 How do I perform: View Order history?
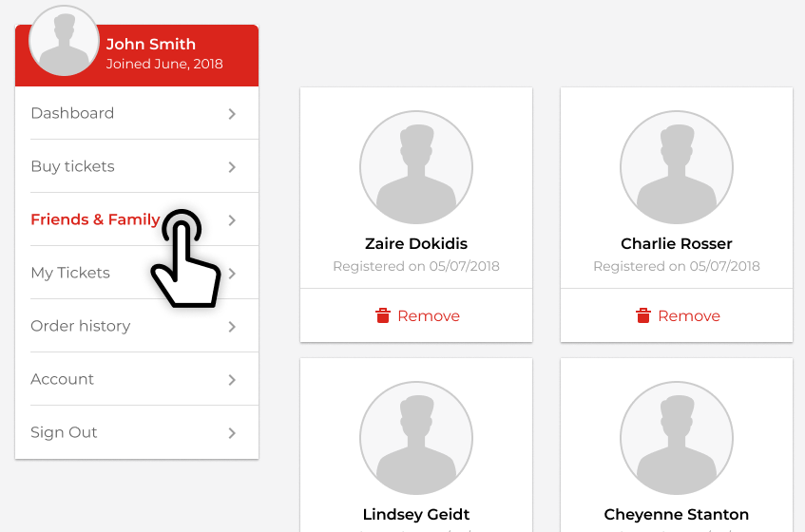[137, 326]
